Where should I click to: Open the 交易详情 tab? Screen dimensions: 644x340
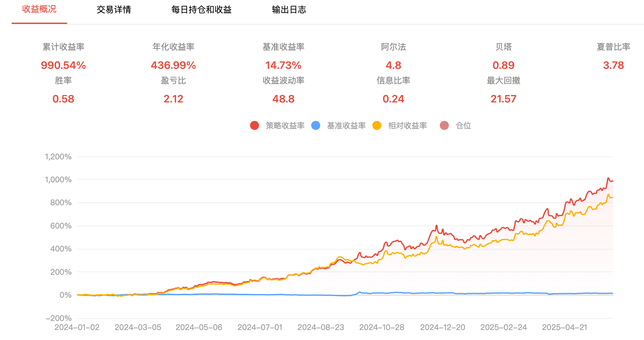click(114, 10)
